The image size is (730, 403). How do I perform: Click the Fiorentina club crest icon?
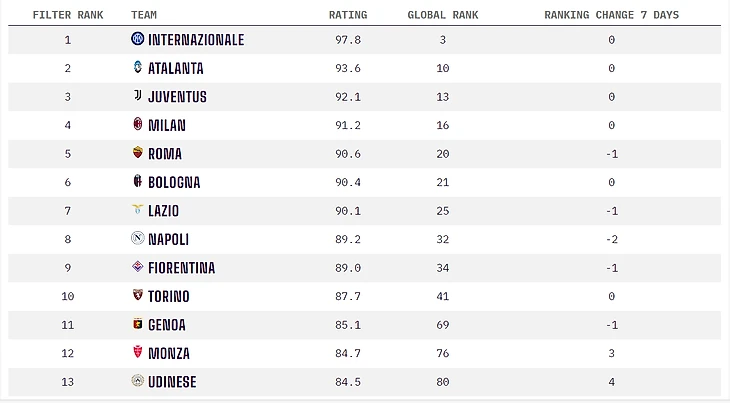pos(138,268)
